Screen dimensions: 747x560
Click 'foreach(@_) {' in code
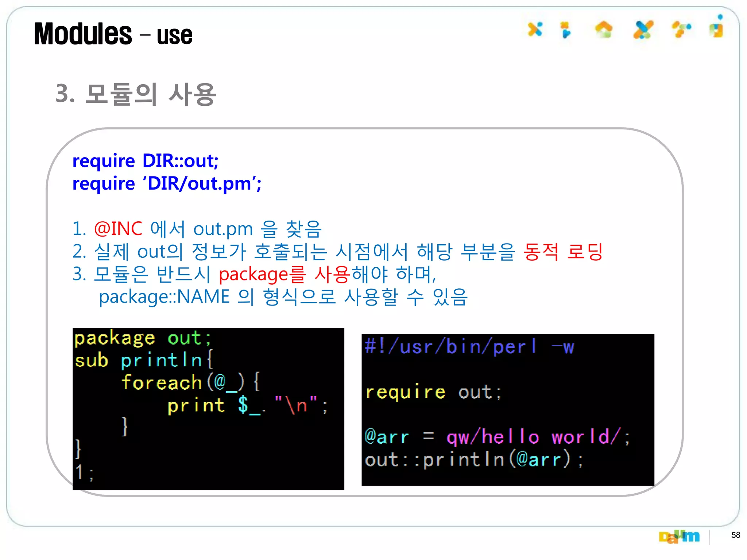pyautogui.click(x=190, y=382)
